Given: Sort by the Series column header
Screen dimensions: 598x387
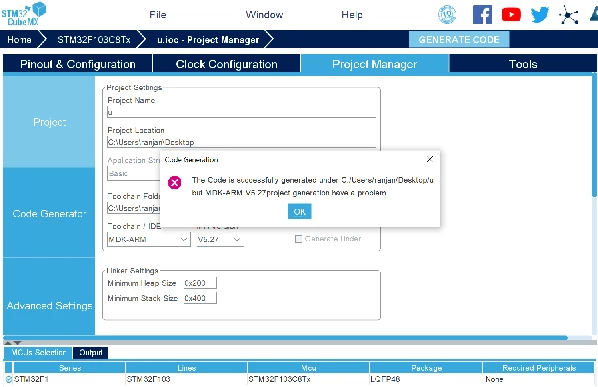Looking at the screenshot, I should pos(69,368).
